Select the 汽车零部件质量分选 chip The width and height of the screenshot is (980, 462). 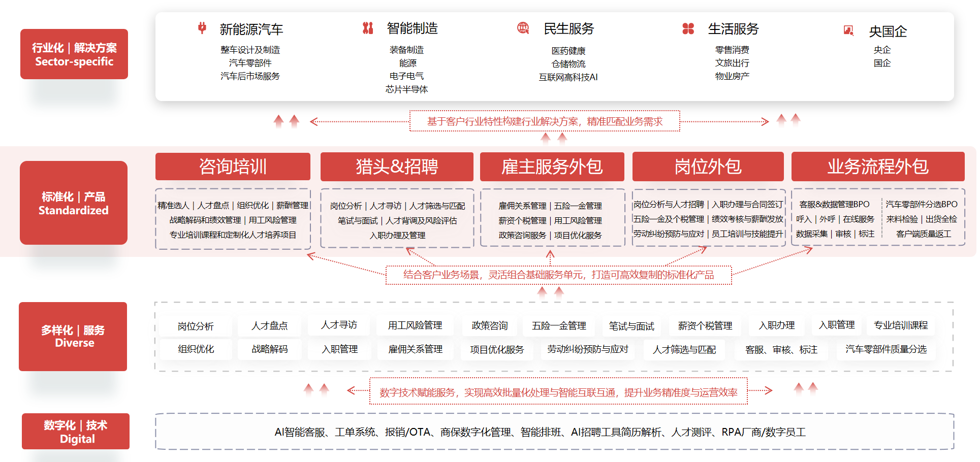(x=886, y=349)
